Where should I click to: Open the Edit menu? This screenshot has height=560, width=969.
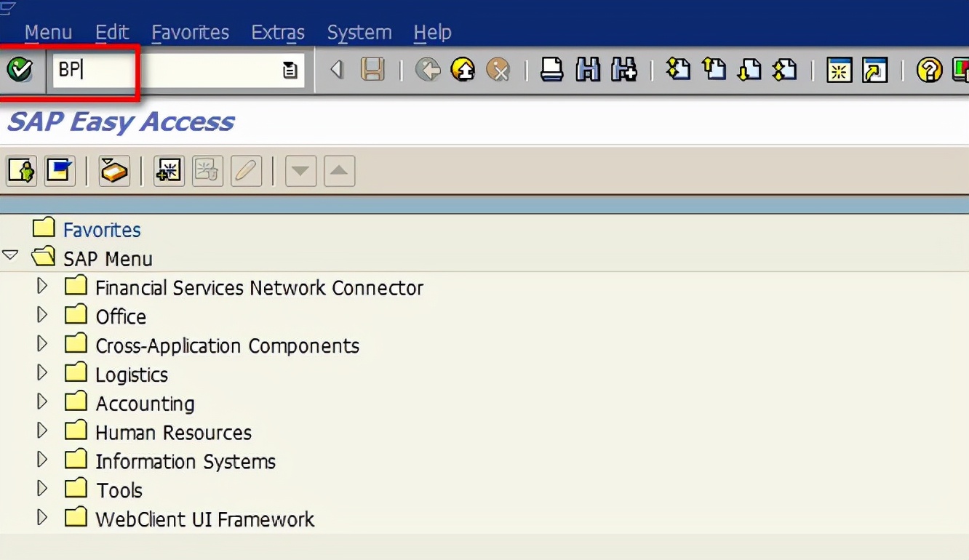[x=112, y=33]
